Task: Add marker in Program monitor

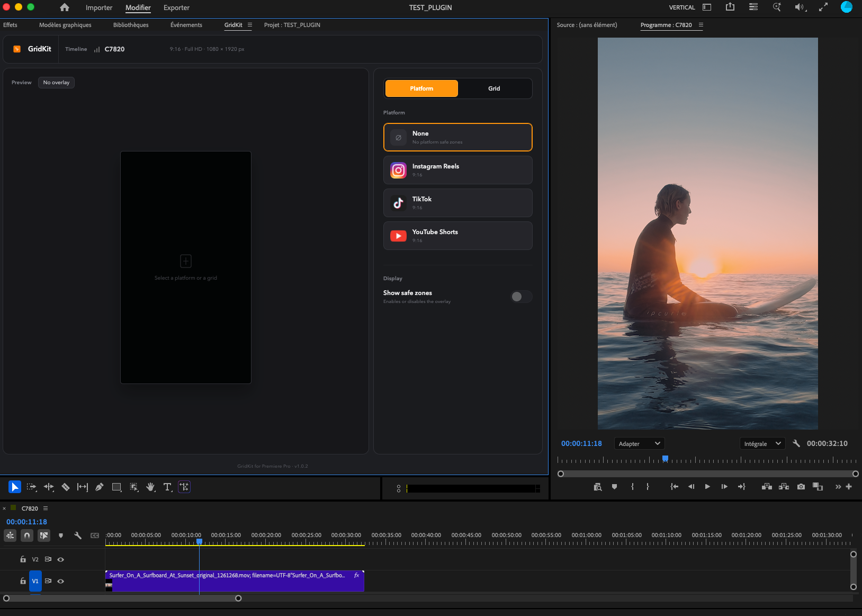Action: (x=614, y=487)
